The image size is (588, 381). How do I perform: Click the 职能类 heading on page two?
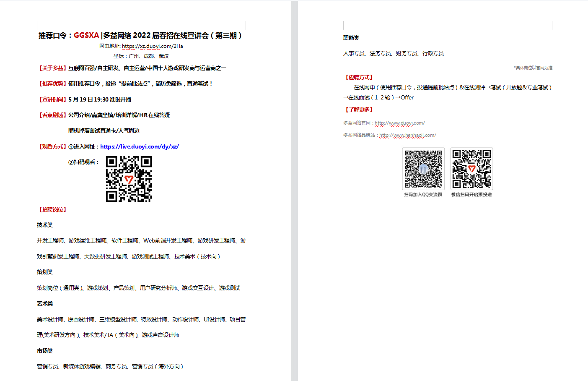pos(351,38)
